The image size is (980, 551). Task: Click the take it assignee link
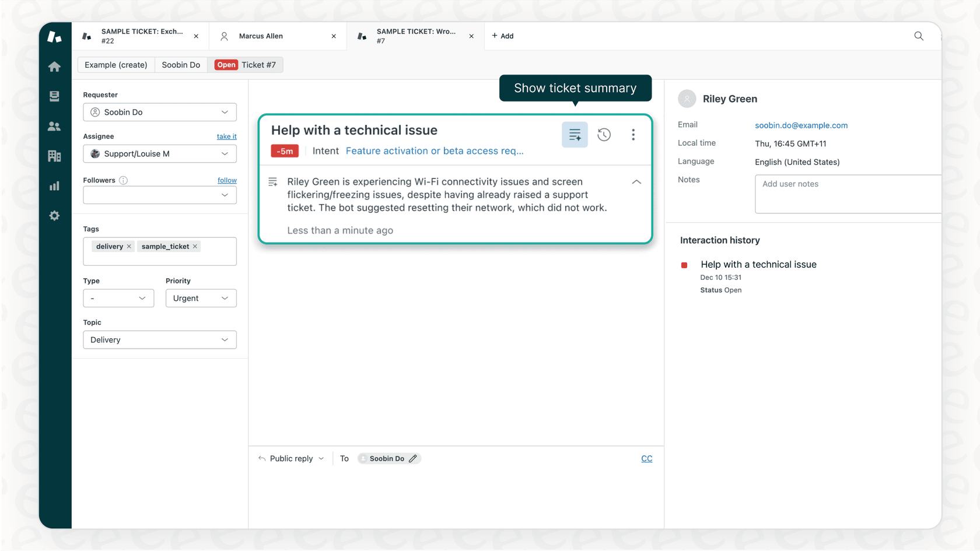[x=226, y=136]
